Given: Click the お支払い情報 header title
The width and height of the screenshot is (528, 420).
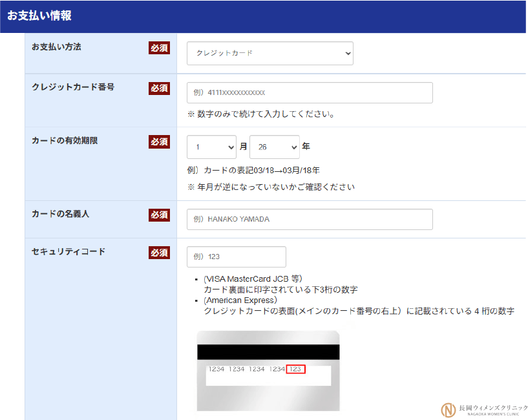Looking at the screenshot, I should (39, 16).
